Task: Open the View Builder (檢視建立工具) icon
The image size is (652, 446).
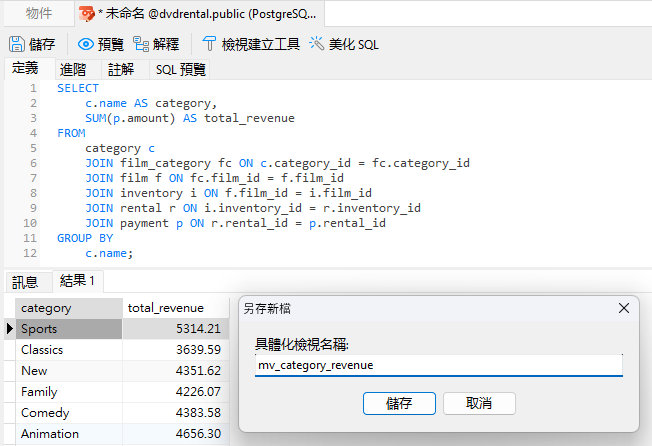Action: click(209, 44)
